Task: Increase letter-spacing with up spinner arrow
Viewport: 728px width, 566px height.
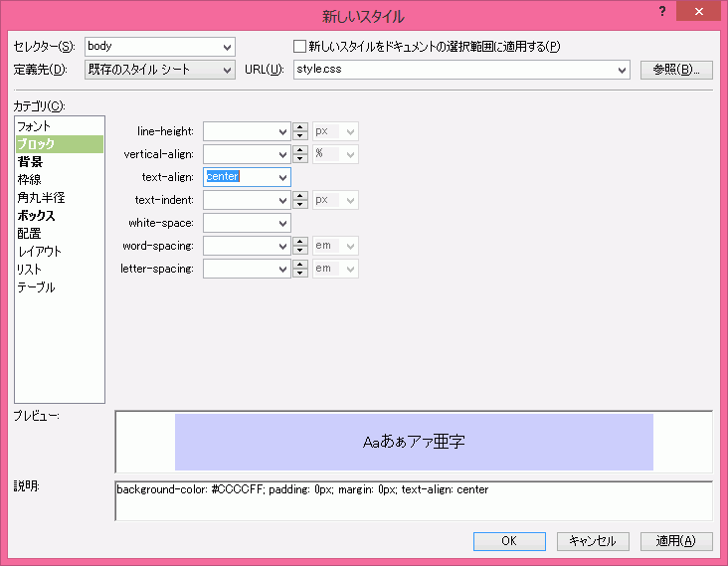Action: pos(300,265)
